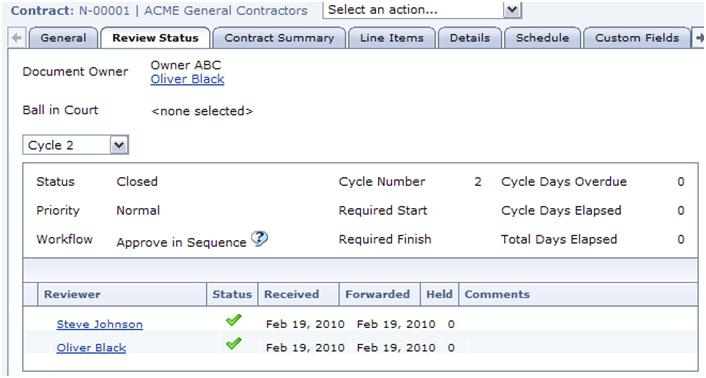Open Oliver Black document owner link
Viewport: 706px width, 378px height.
(187, 79)
